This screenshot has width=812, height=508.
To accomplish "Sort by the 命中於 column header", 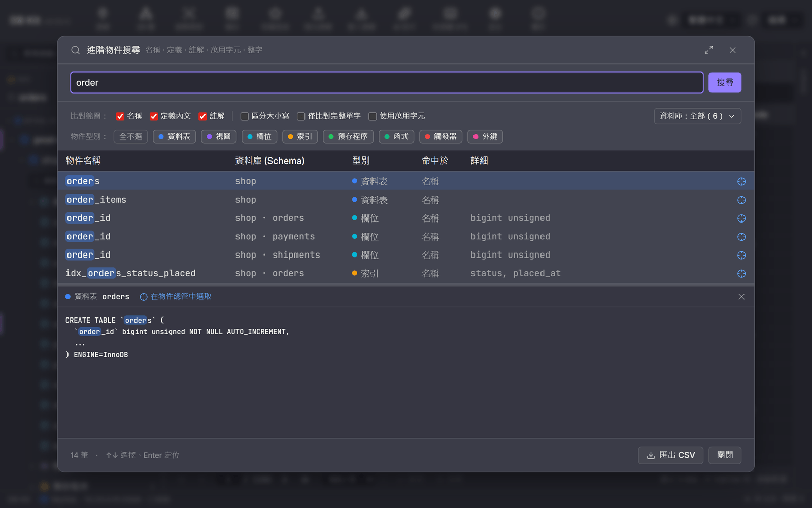I will coord(435,161).
